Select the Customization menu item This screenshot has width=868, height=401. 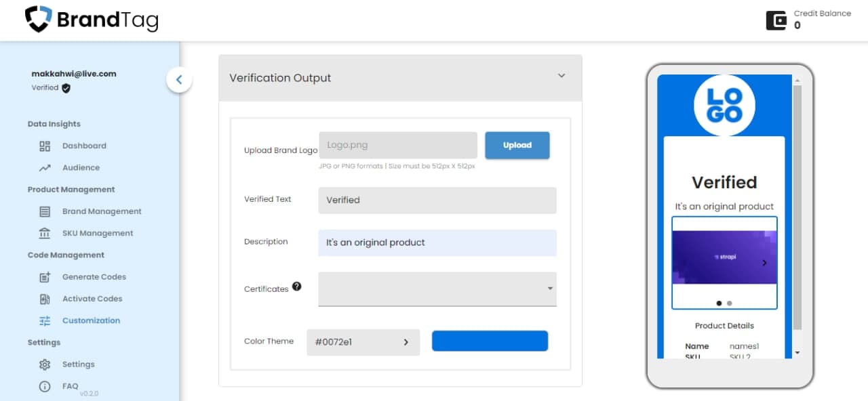point(91,320)
